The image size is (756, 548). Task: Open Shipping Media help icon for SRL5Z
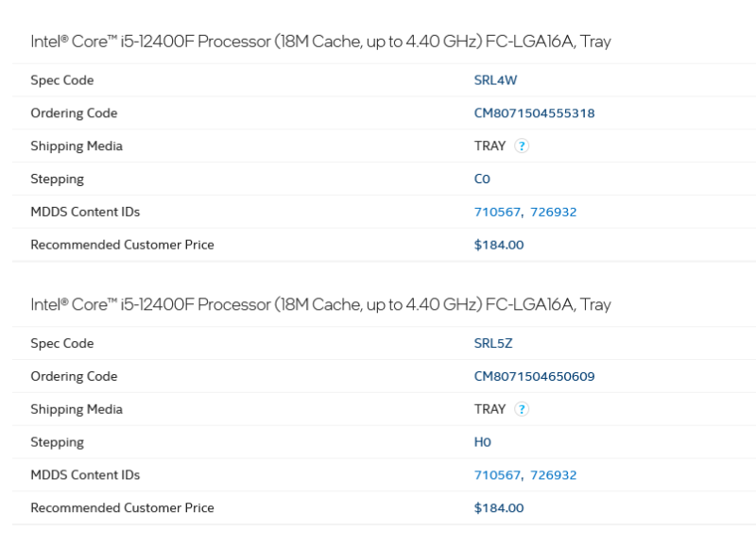[522, 409]
